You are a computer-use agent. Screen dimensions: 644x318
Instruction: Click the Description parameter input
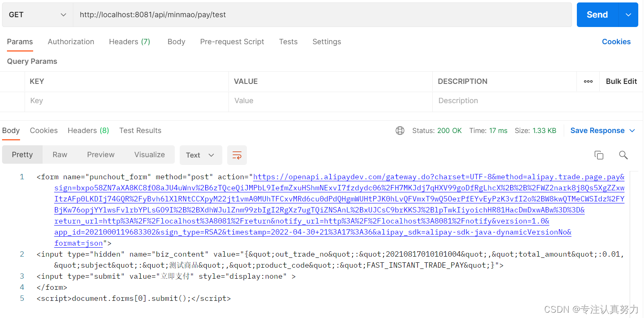pos(537,101)
